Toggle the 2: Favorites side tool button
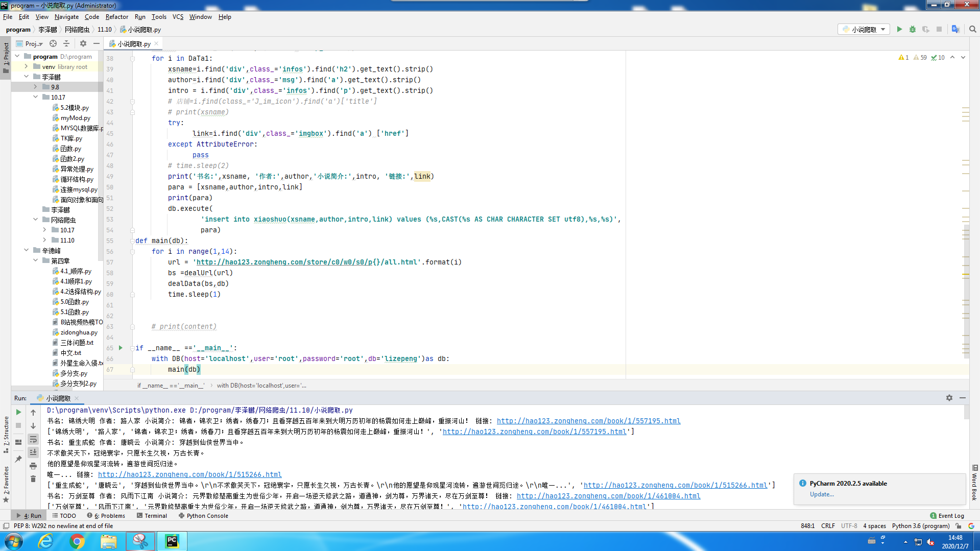 pos(6,484)
